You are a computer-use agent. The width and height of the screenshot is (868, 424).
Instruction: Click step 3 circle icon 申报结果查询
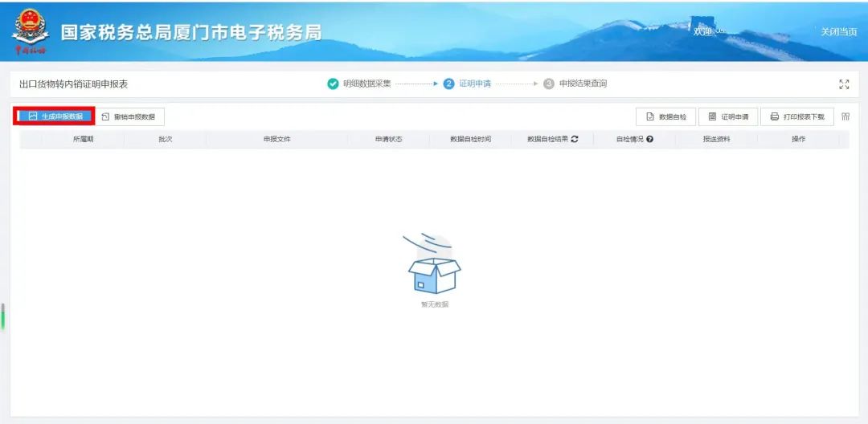(549, 84)
